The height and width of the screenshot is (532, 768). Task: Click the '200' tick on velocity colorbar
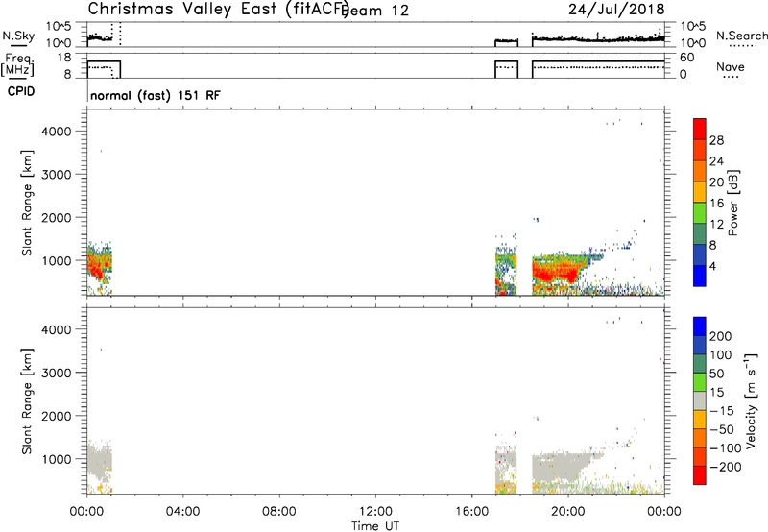[721, 336]
